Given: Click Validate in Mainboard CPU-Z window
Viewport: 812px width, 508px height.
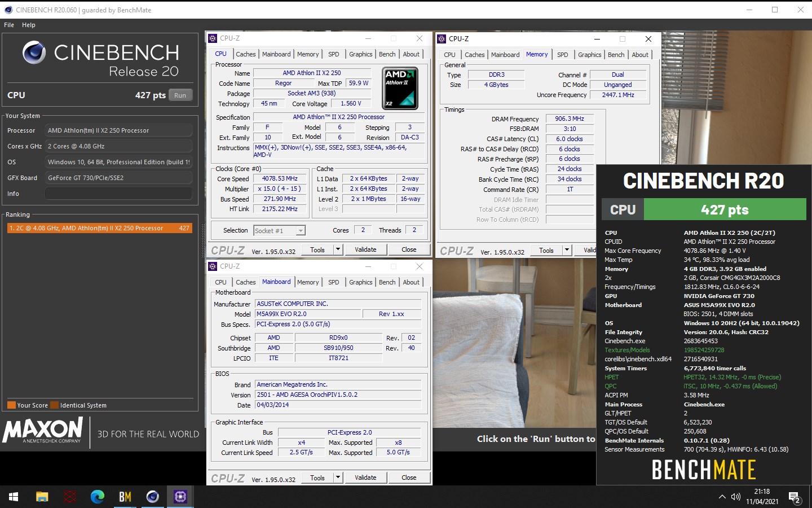Looking at the screenshot, I should (365, 478).
